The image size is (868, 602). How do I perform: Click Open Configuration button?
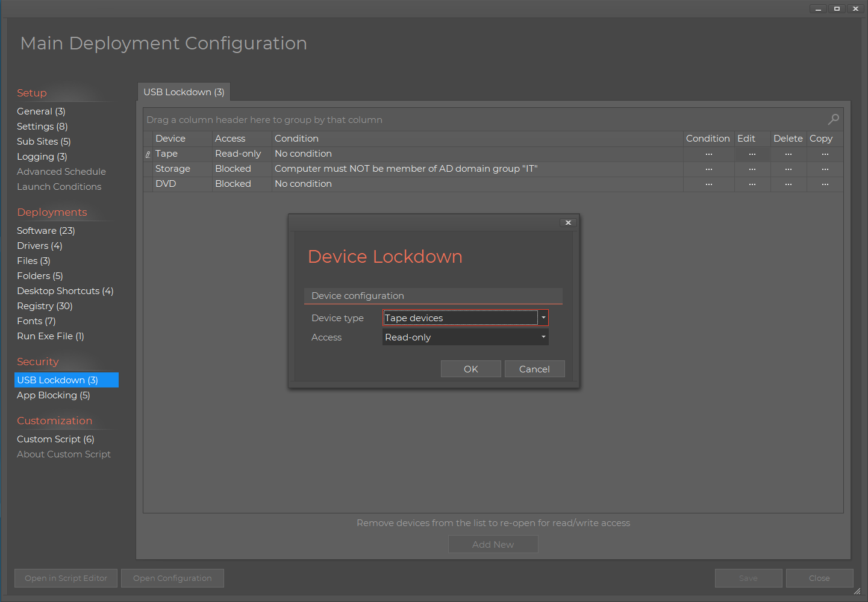(x=172, y=578)
